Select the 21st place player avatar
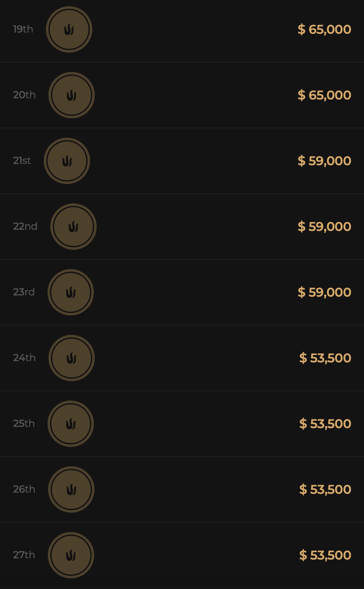 click(67, 161)
